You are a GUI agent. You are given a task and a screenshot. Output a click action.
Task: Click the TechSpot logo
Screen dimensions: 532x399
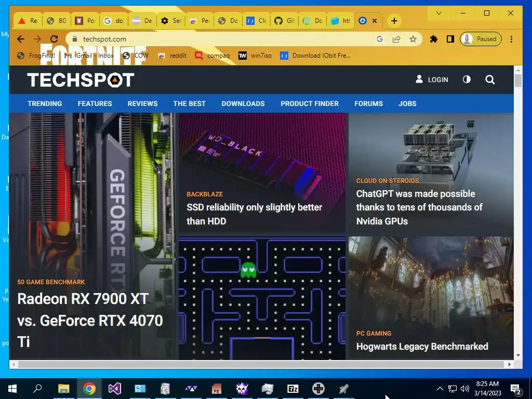pyautogui.click(x=81, y=79)
